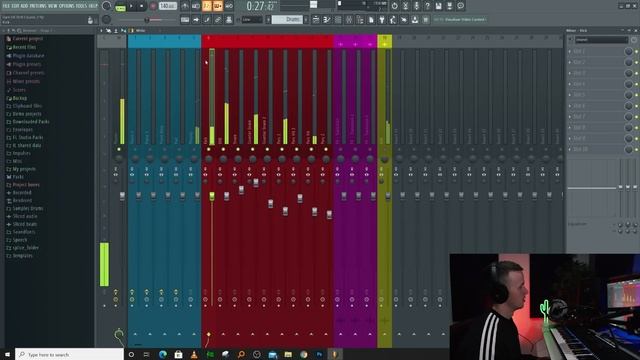This screenshot has height=360, width=640.
Task: Click the tempo field showing 140
Action: (168, 6)
